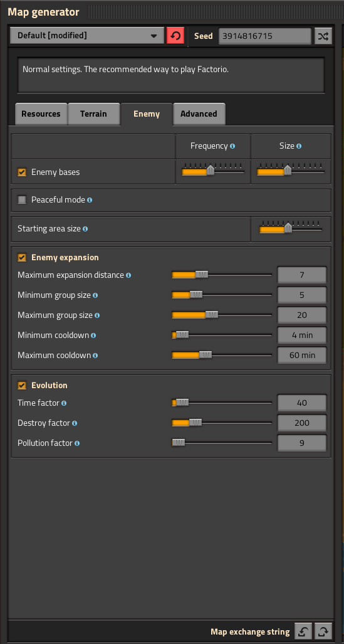Enable the Peaceful mode checkbox
The width and height of the screenshot is (344, 644).
click(22, 200)
